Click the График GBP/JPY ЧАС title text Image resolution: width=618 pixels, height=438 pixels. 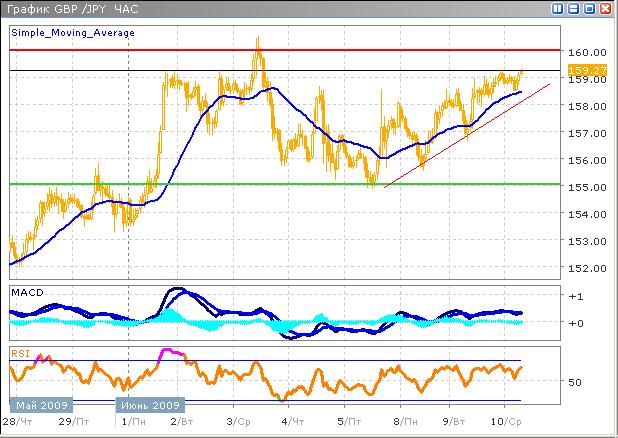[73, 9]
